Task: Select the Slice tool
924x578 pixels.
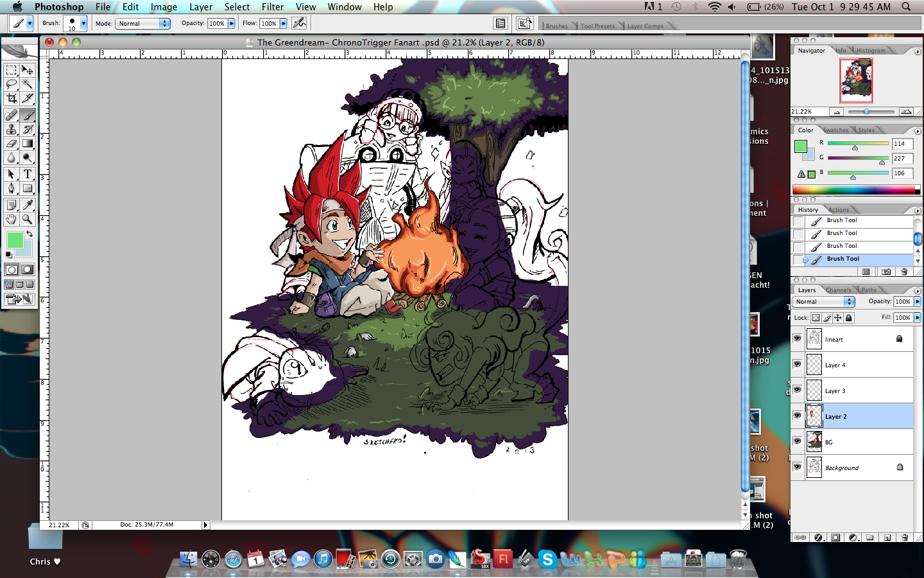Action: coord(28,98)
